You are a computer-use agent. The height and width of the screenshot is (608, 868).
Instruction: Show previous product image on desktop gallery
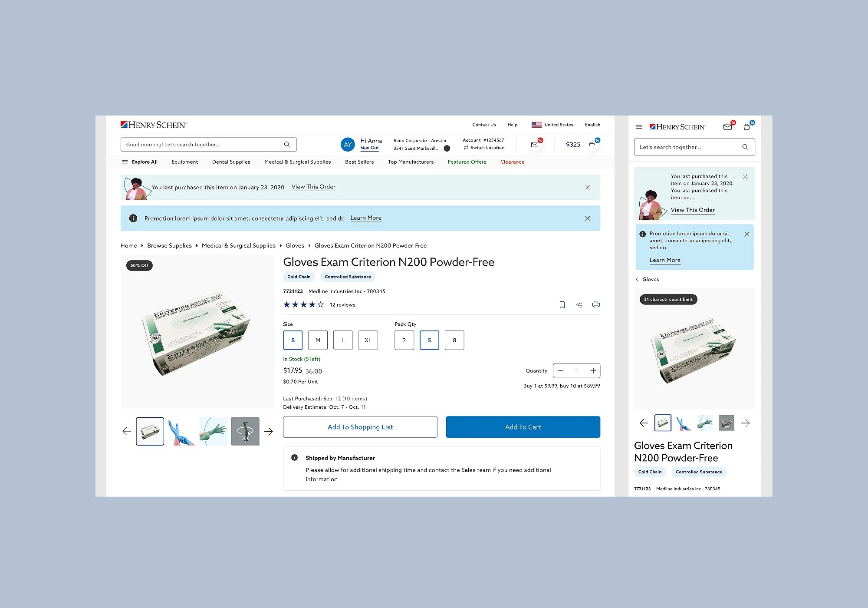tap(127, 431)
